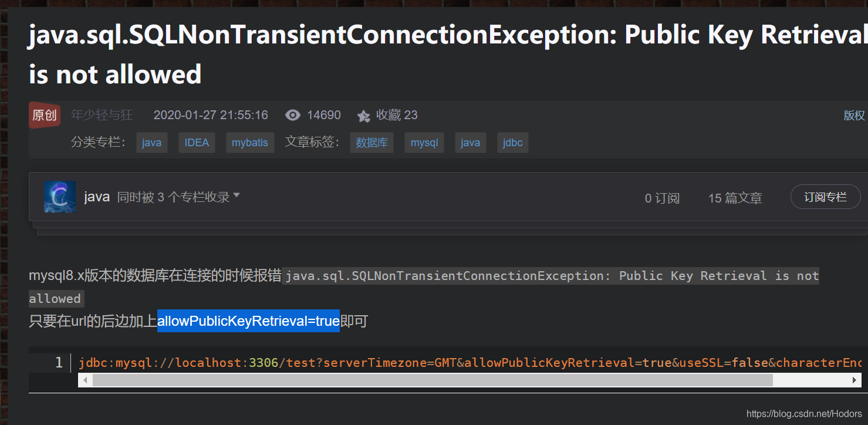The image size is (868, 425).
Task: Click the 订阅专栏 button
Action: coord(825,197)
